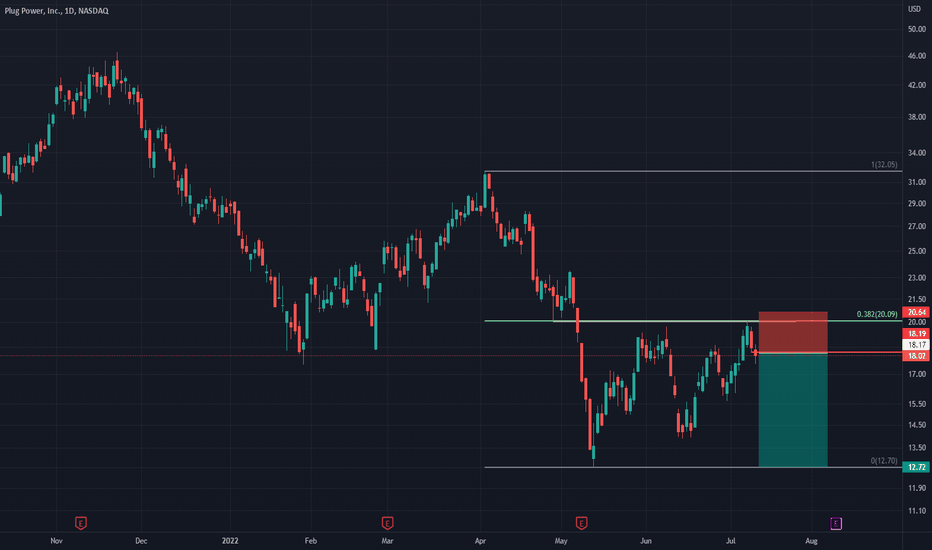Click the 14.50 price axis label

point(917,425)
